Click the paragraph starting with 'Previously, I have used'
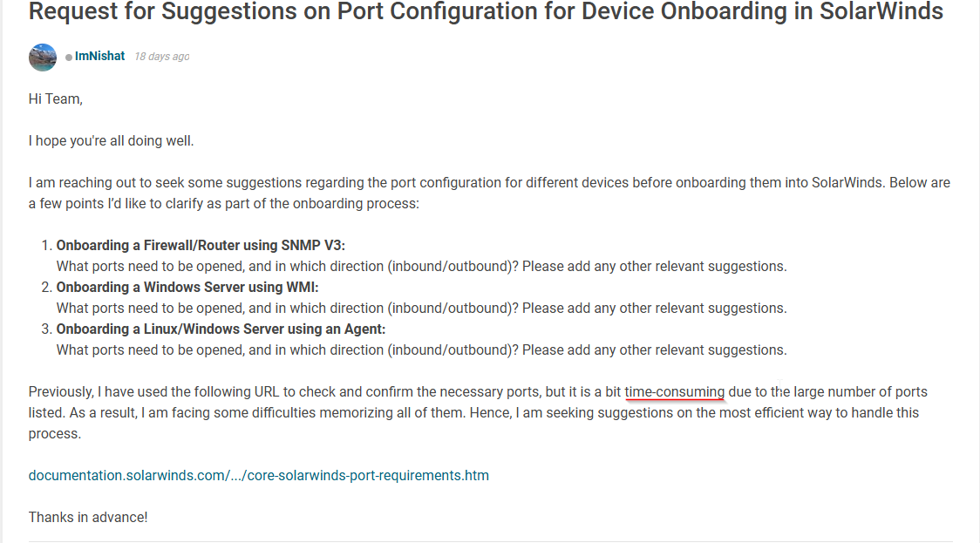The height and width of the screenshot is (543, 980). (478, 413)
